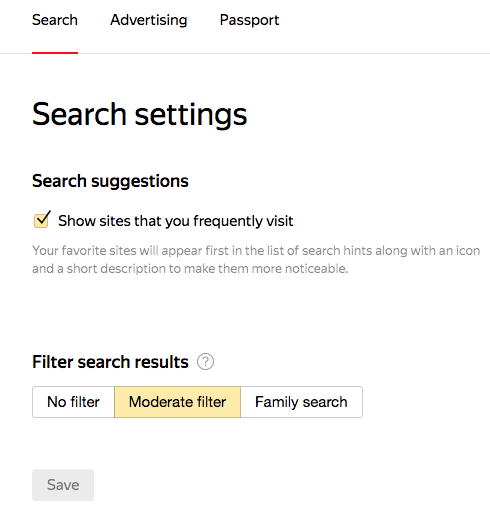This screenshot has width=490, height=515.
Task: Choose the Moderate filter option
Action: coord(177,402)
